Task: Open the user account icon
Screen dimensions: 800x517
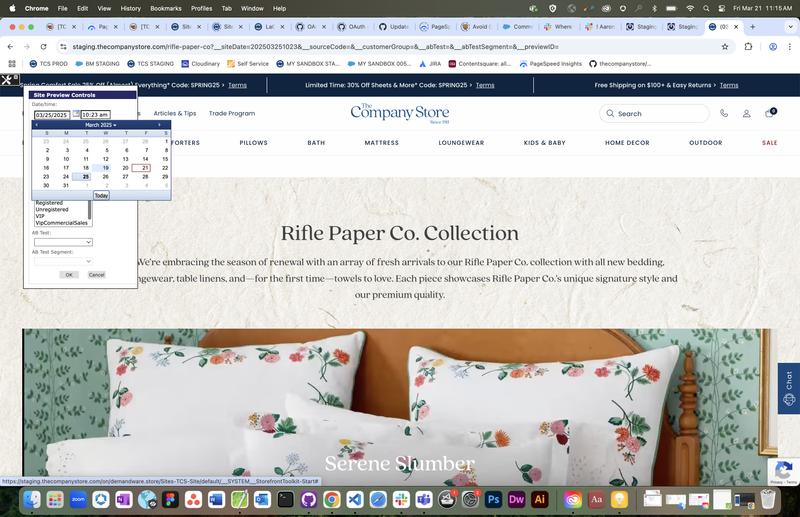Action: (x=746, y=114)
